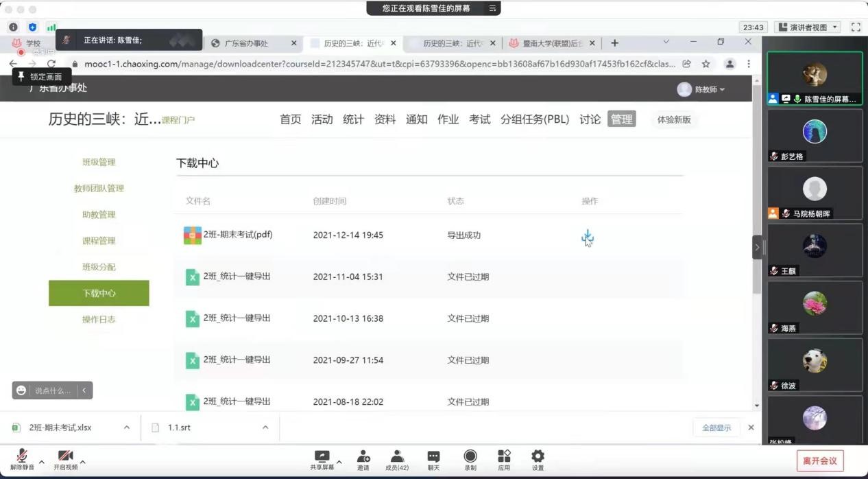The image size is (868, 479).
Task: Select 班级管理 in the left sidebar
Action: point(99,163)
